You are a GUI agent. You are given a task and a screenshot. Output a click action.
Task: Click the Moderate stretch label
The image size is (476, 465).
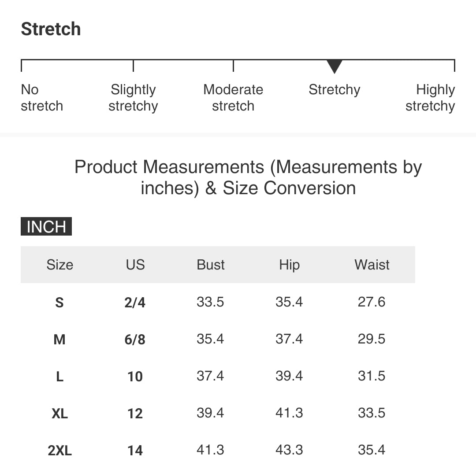tap(233, 98)
